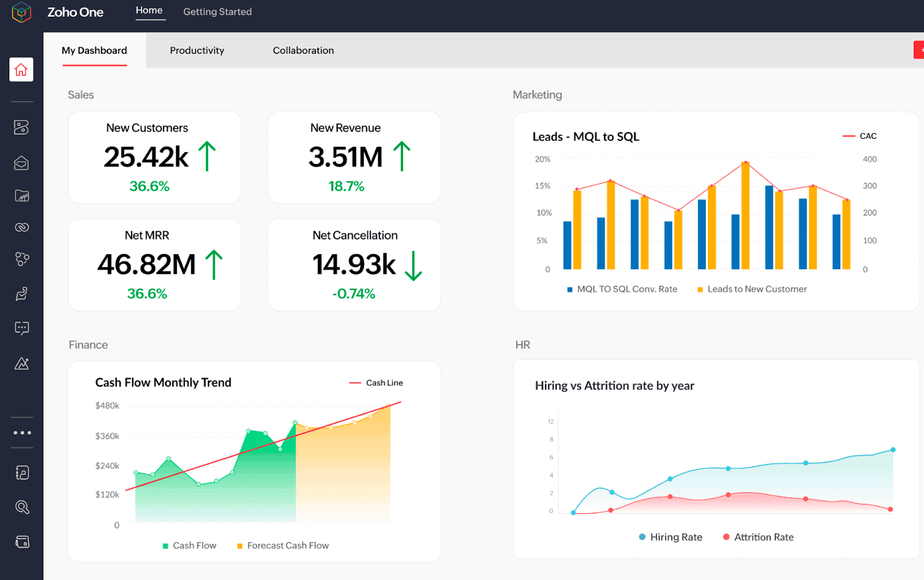This screenshot has width=924, height=580.
Task: Click the green Forecast Cash Flow color square
Action: tap(239, 545)
